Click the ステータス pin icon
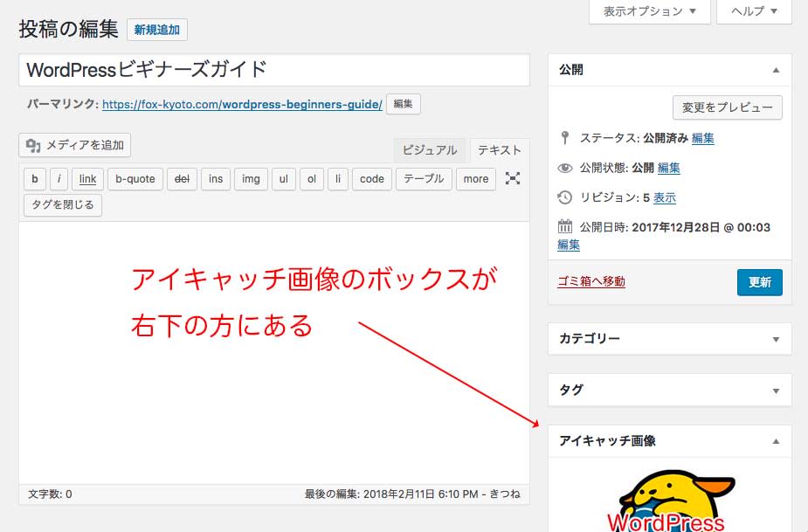The width and height of the screenshot is (808, 532). (565, 138)
